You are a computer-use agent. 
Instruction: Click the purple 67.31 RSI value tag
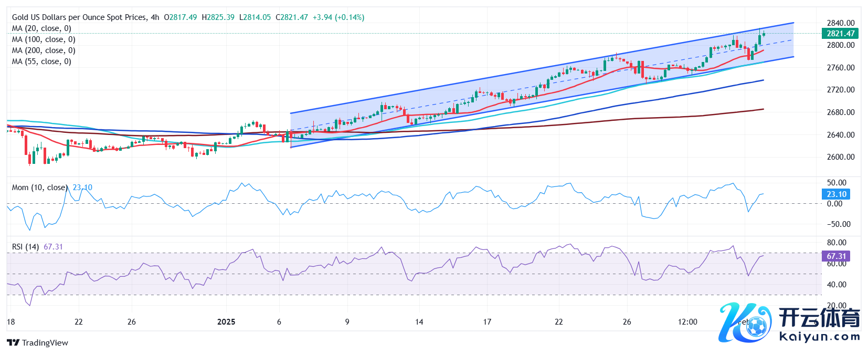pos(836,256)
